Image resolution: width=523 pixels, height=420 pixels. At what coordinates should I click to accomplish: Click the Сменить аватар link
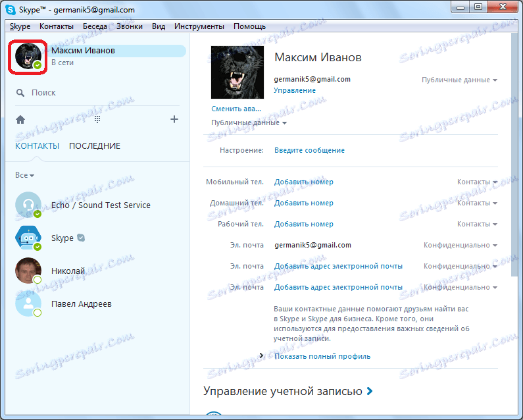[x=236, y=109]
